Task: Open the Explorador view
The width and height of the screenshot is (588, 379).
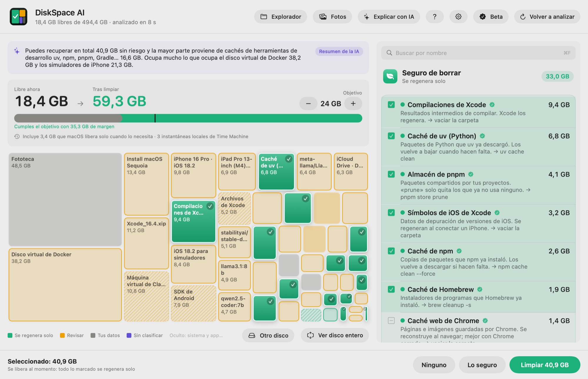Action: (281, 17)
